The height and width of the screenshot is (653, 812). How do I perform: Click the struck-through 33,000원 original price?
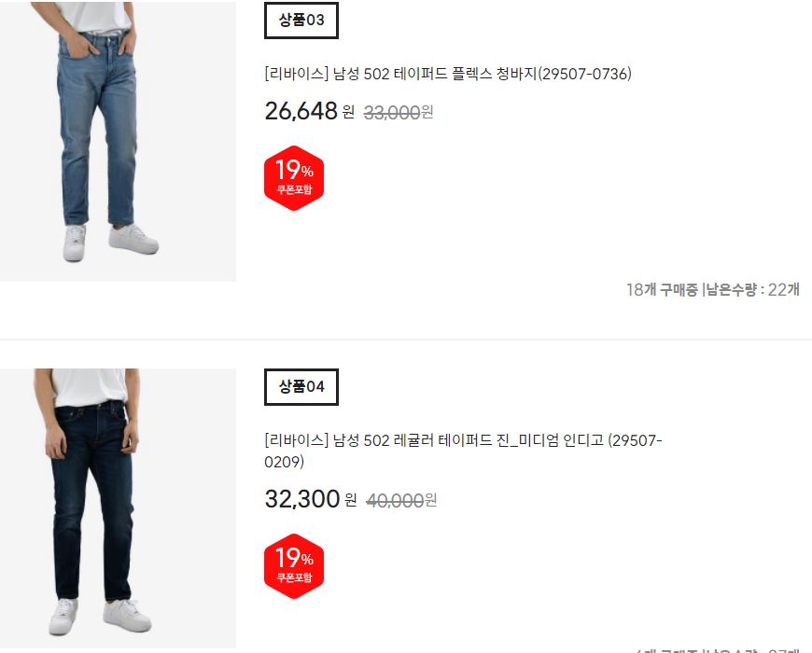[399, 112]
